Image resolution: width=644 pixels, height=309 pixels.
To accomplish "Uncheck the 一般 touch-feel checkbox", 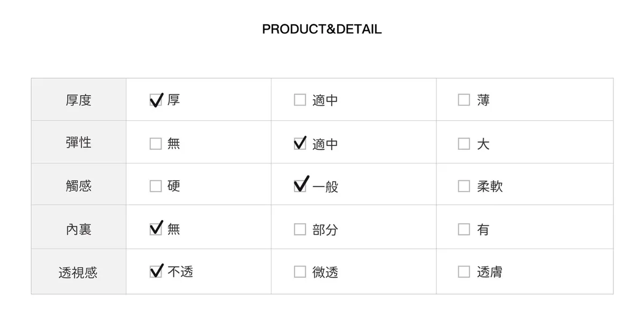I will [300, 186].
